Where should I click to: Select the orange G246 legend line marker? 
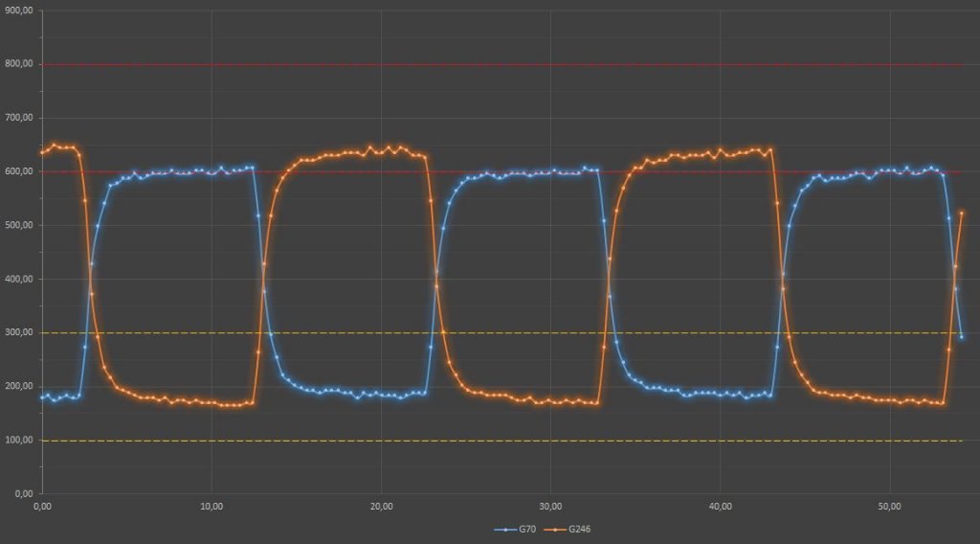tap(554, 529)
